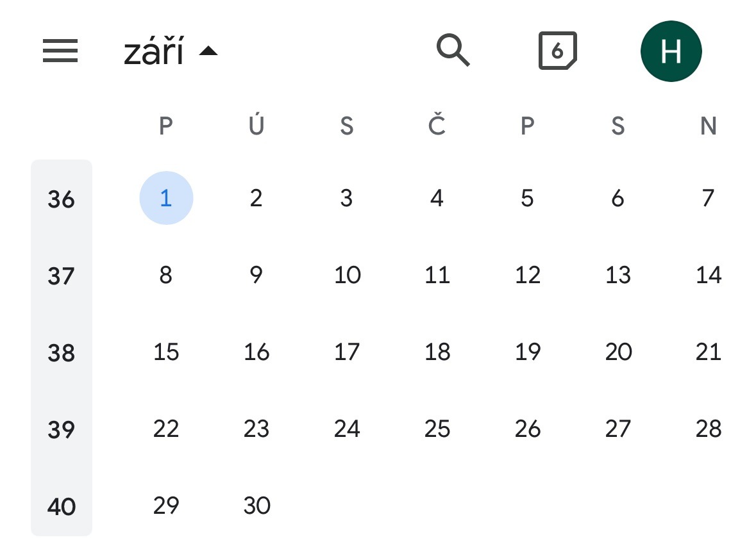Select date 14 in the grid

pos(708,275)
